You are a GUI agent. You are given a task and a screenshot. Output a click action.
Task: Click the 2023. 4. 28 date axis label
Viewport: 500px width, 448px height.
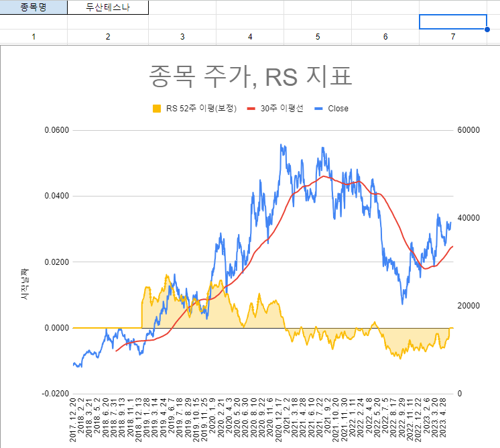443,418
